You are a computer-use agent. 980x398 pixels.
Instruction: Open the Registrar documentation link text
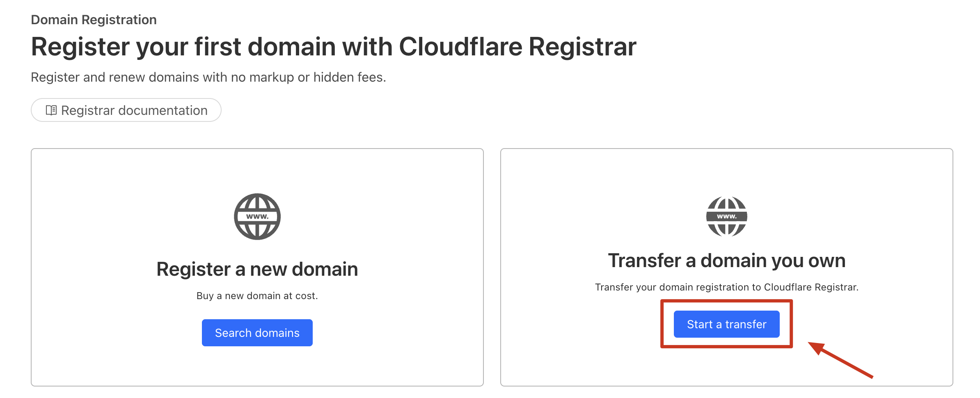134,110
